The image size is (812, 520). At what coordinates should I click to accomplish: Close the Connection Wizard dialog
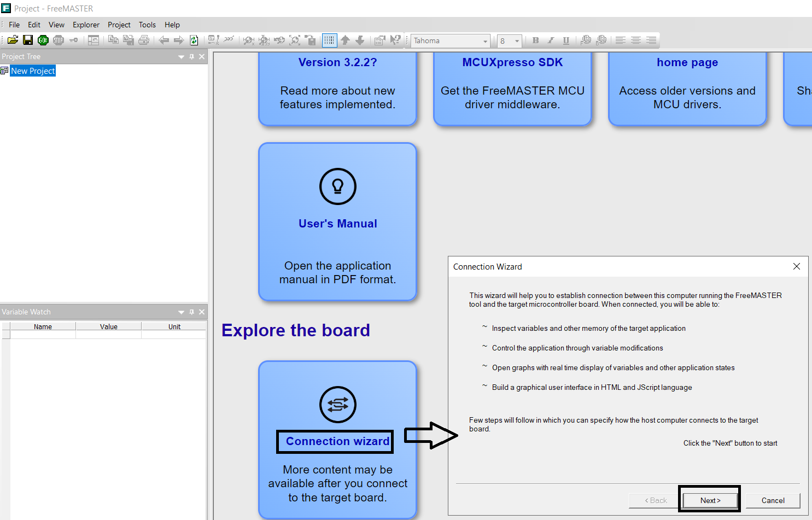797,266
